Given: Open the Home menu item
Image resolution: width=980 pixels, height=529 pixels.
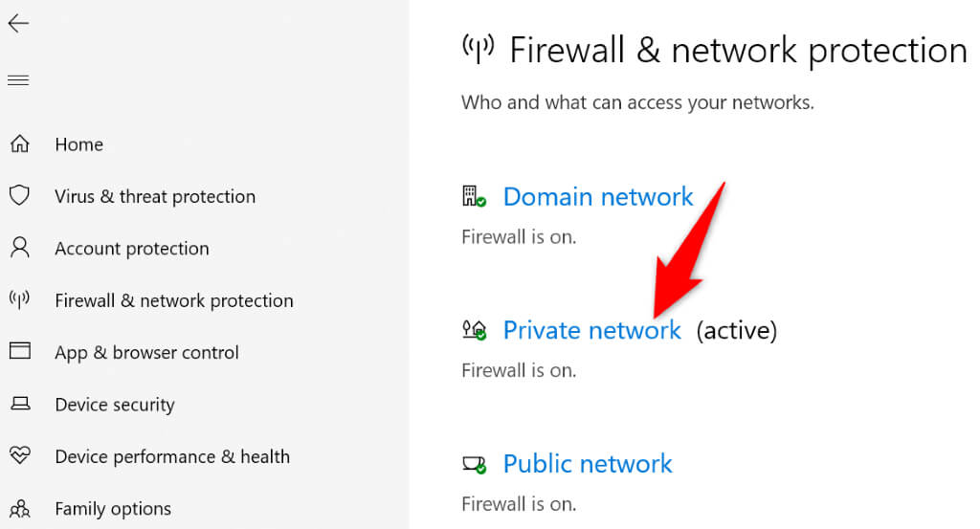Looking at the screenshot, I should pos(78,144).
